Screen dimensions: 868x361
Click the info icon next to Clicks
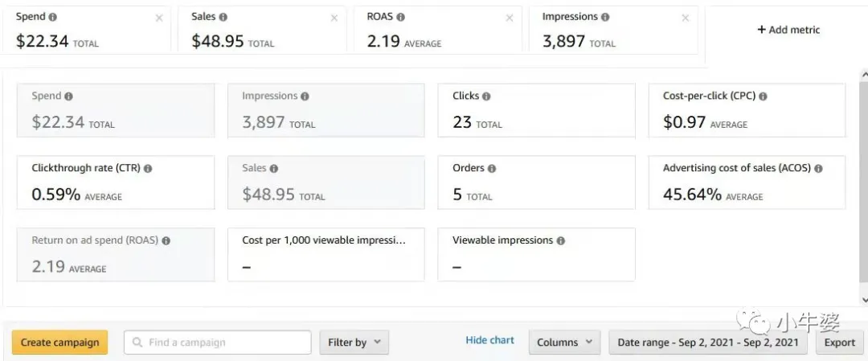pyautogui.click(x=486, y=96)
